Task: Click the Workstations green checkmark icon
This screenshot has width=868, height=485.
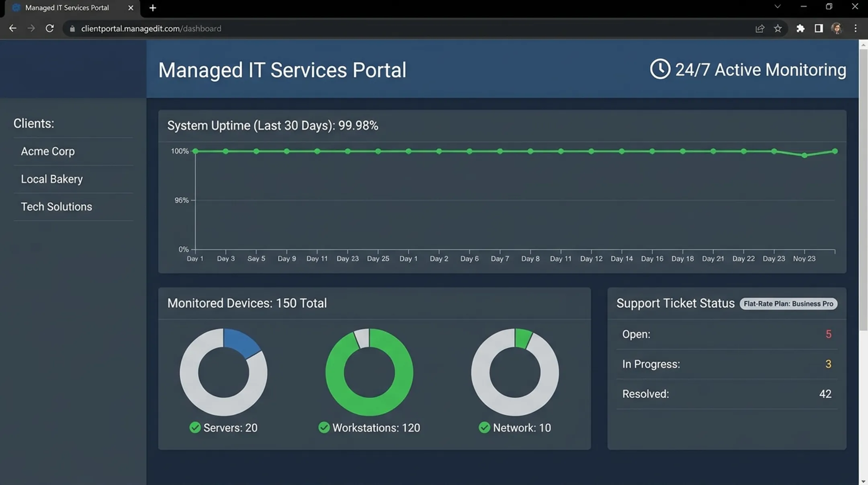Action: point(324,427)
